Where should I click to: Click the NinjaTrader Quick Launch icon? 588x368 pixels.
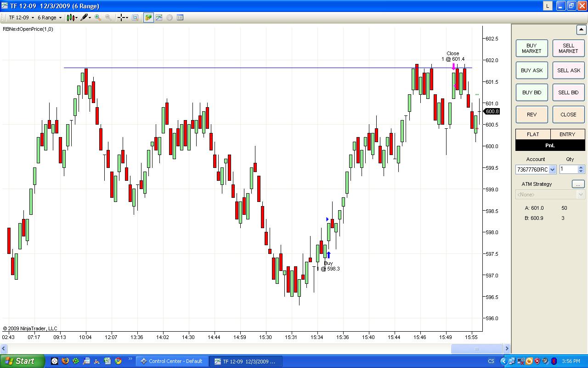pos(54,361)
